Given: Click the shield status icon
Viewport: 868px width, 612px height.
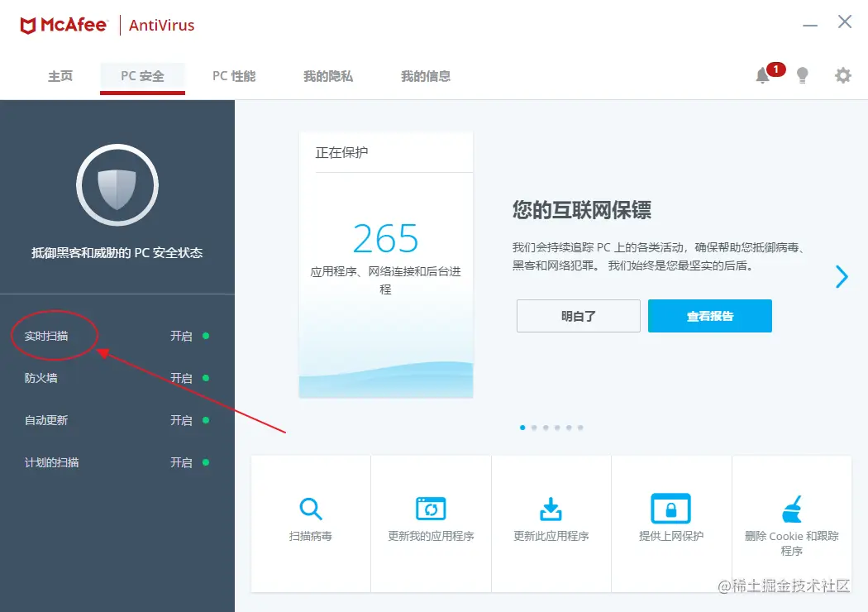Looking at the screenshot, I should click(x=117, y=185).
